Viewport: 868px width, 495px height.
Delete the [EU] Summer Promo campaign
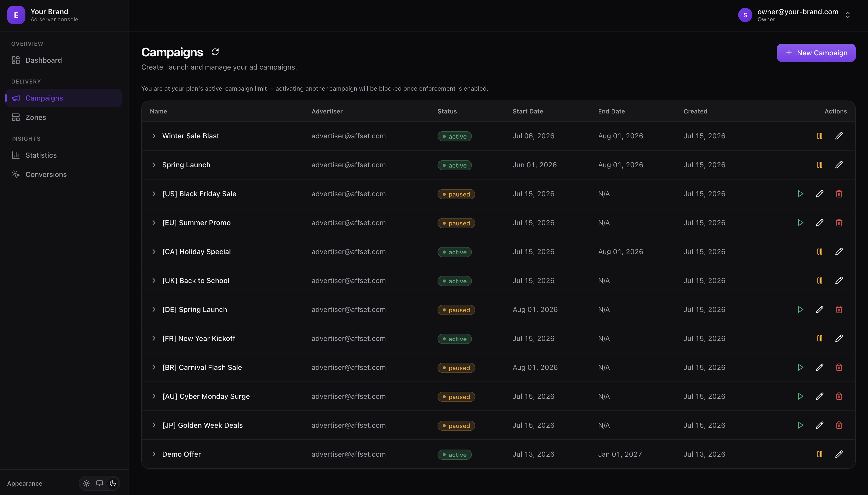[839, 223]
